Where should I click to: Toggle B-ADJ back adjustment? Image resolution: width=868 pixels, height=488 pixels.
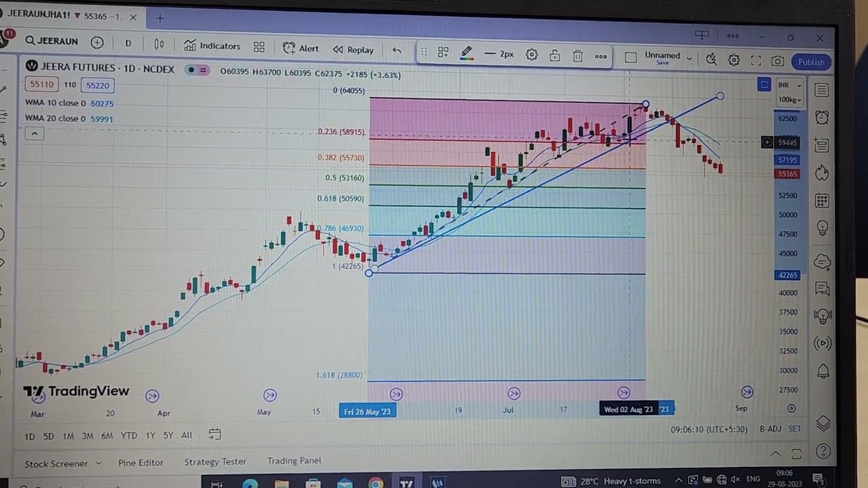pos(770,429)
